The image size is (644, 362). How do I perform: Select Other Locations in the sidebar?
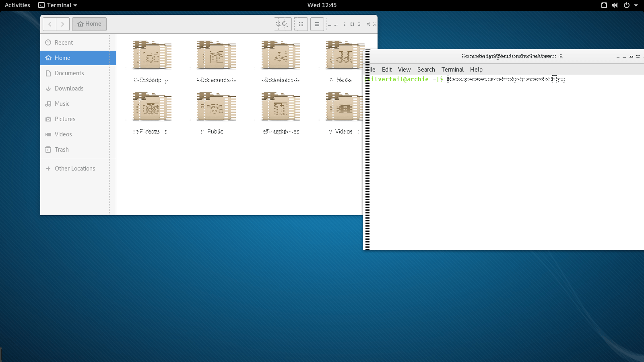pyautogui.click(x=75, y=169)
